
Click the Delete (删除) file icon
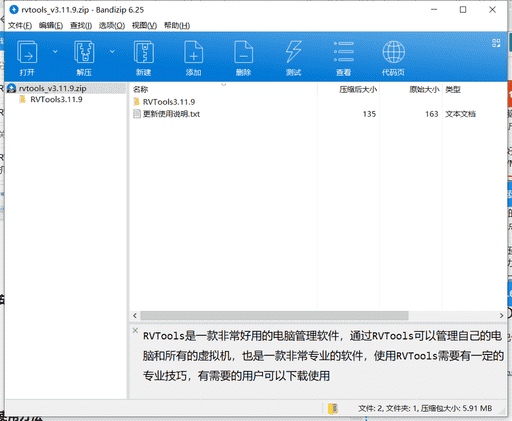[x=244, y=52]
